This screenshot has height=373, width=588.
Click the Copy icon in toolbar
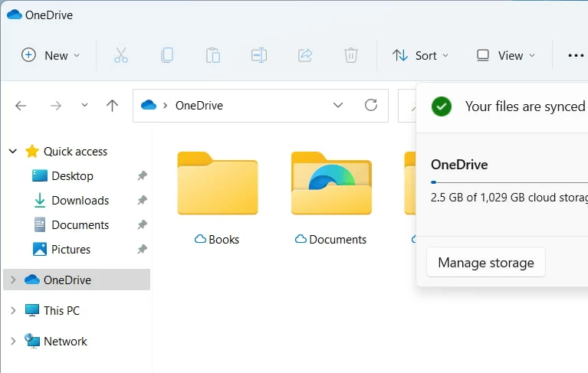pyautogui.click(x=166, y=55)
